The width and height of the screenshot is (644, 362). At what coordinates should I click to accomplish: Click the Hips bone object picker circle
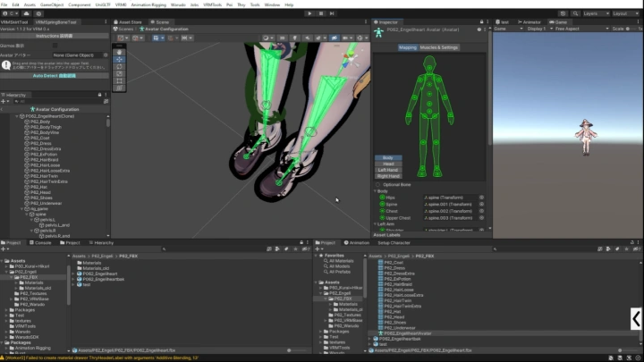pos(481,198)
